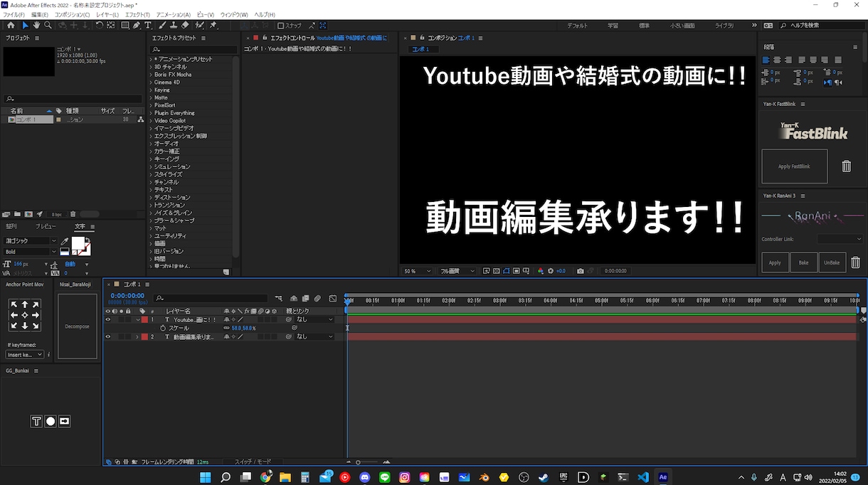Hide layer 2 動画編集承ります with eye icon
This screenshot has width=868, height=485.
tap(108, 336)
